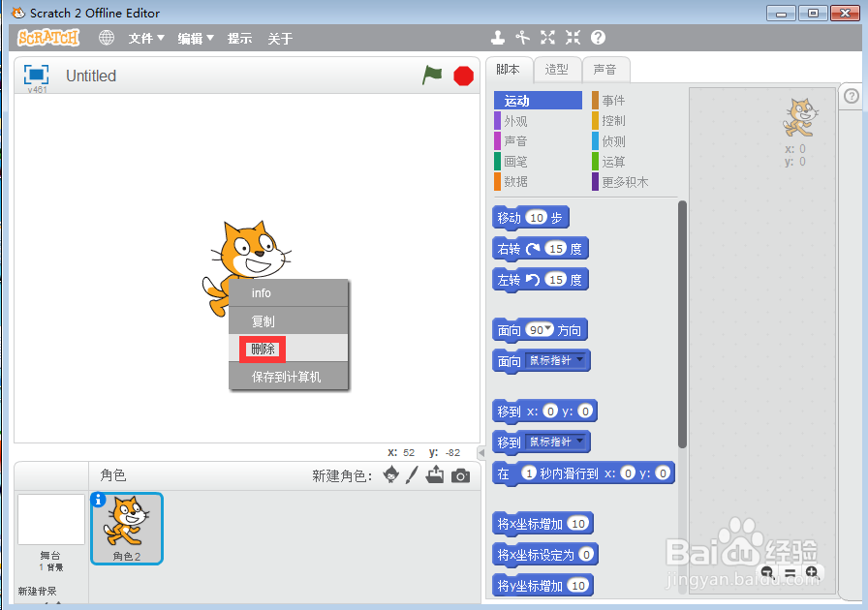This screenshot has width=868, height=610.
Task: Upload sprite from file
Action: coord(435,474)
